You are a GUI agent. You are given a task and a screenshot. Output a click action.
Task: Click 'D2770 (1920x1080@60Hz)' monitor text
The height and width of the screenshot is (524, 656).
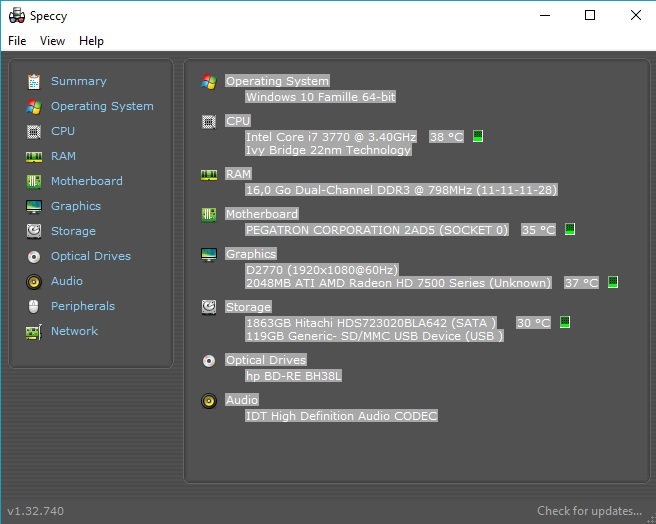point(322,270)
